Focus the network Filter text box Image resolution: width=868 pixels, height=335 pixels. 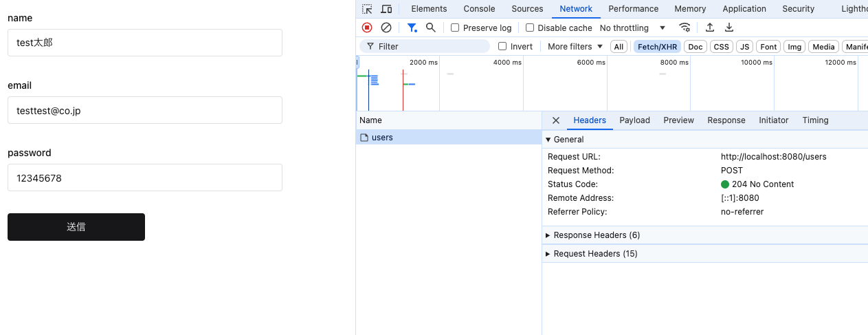(425, 47)
